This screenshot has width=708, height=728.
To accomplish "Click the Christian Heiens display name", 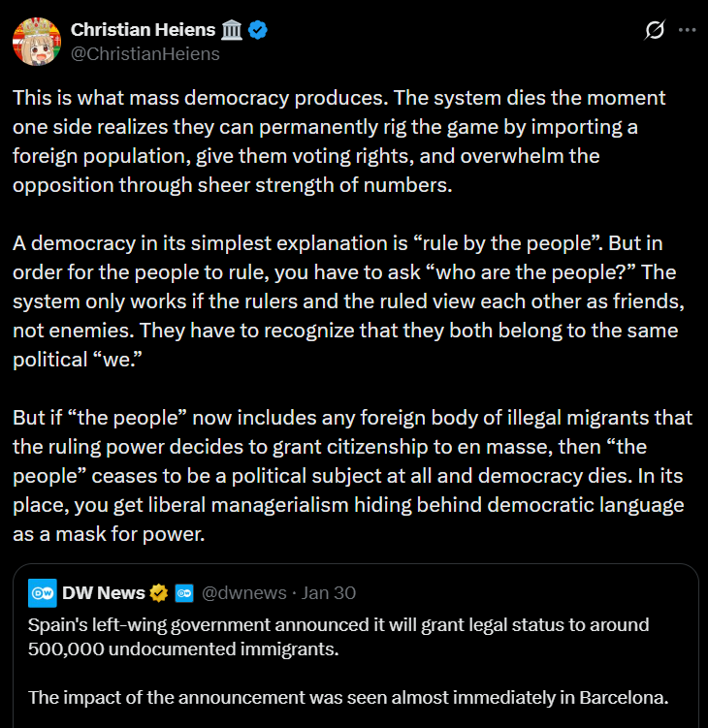I will click(143, 31).
